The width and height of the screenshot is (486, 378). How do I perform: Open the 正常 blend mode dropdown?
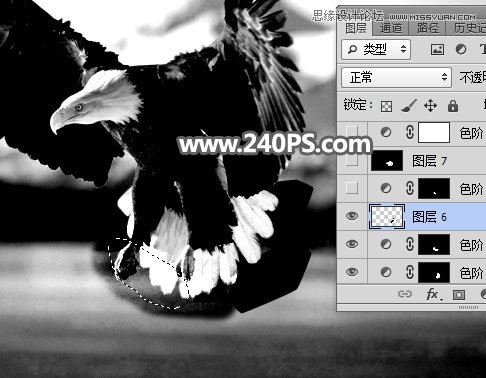(x=397, y=77)
